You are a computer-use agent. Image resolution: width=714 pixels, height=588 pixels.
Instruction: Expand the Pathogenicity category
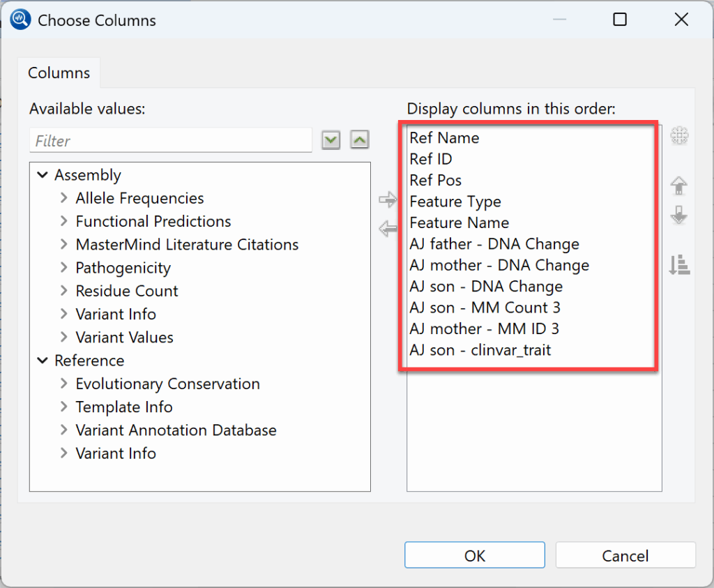click(x=63, y=268)
